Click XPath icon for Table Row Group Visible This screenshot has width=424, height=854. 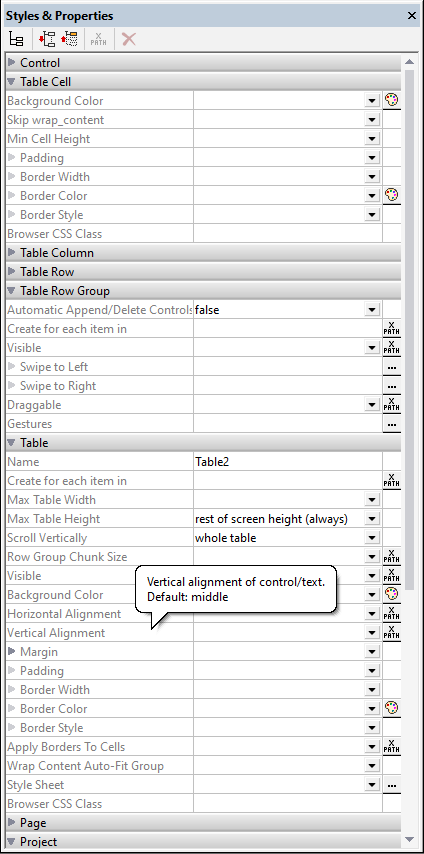point(391,347)
